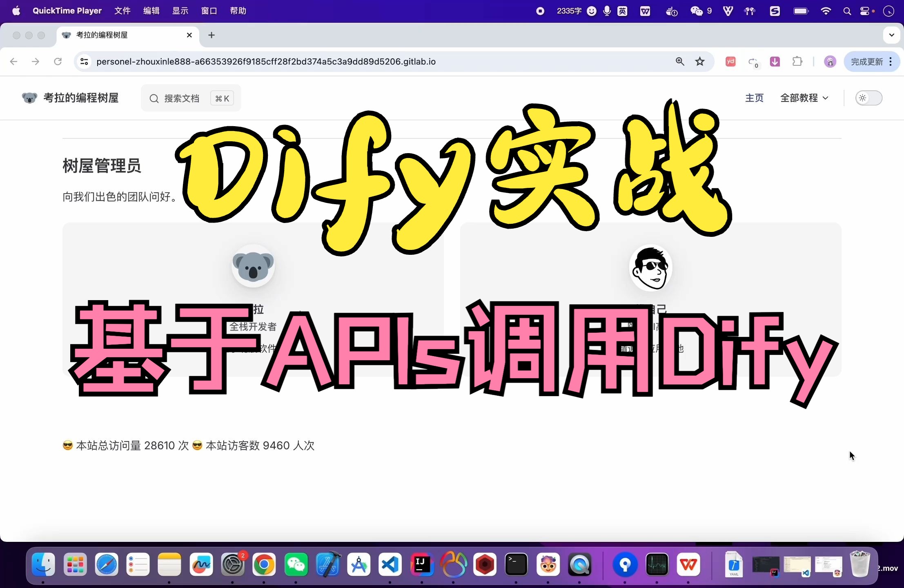Click the sunglasses man avatar
Image resolution: width=904 pixels, height=588 pixels.
pyautogui.click(x=650, y=268)
